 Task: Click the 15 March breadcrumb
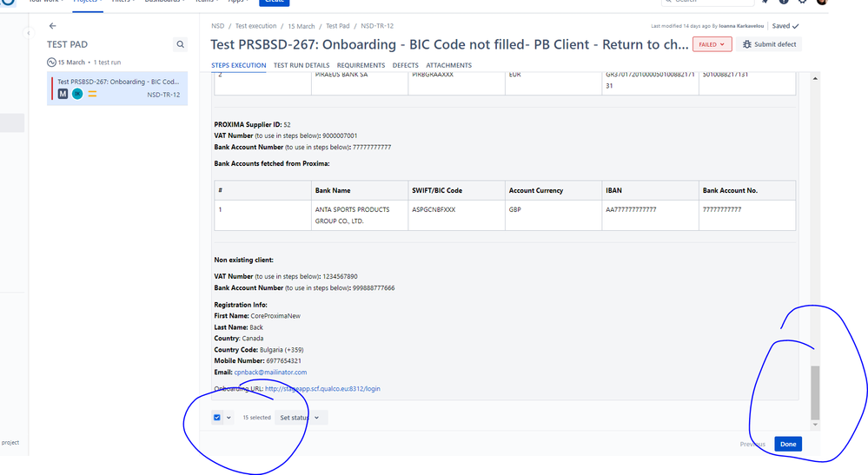[301, 26]
